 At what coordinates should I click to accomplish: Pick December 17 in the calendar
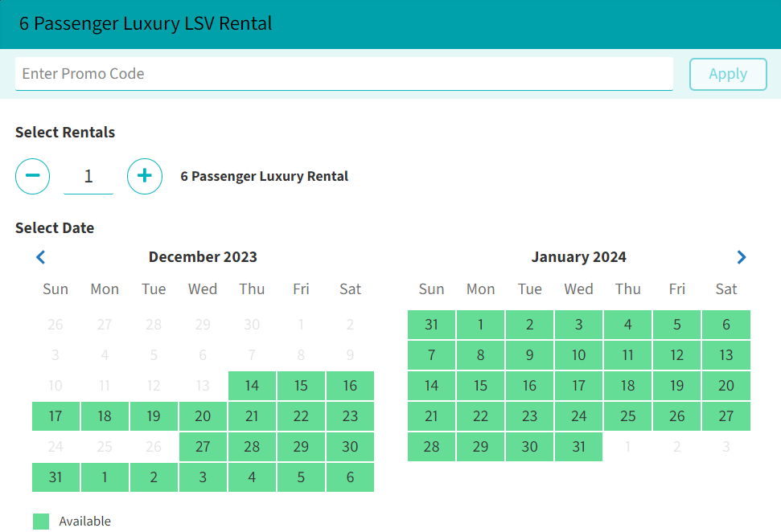55,416
